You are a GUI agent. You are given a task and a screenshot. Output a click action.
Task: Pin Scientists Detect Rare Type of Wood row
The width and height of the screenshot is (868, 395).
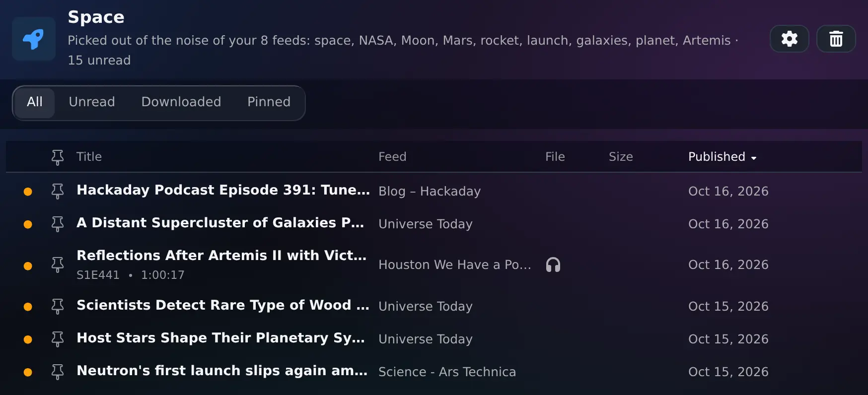pos(58,306)
